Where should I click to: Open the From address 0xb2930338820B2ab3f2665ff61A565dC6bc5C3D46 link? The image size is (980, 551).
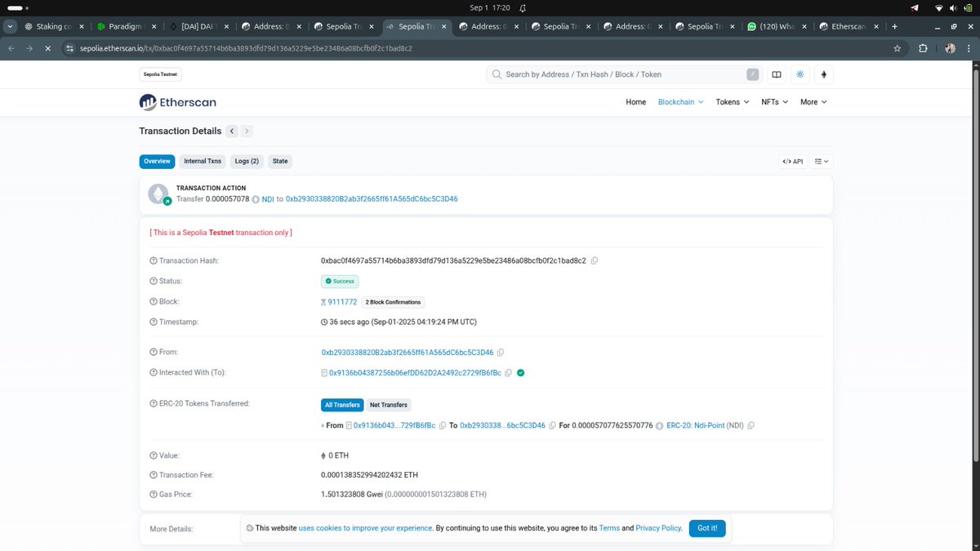408,353
